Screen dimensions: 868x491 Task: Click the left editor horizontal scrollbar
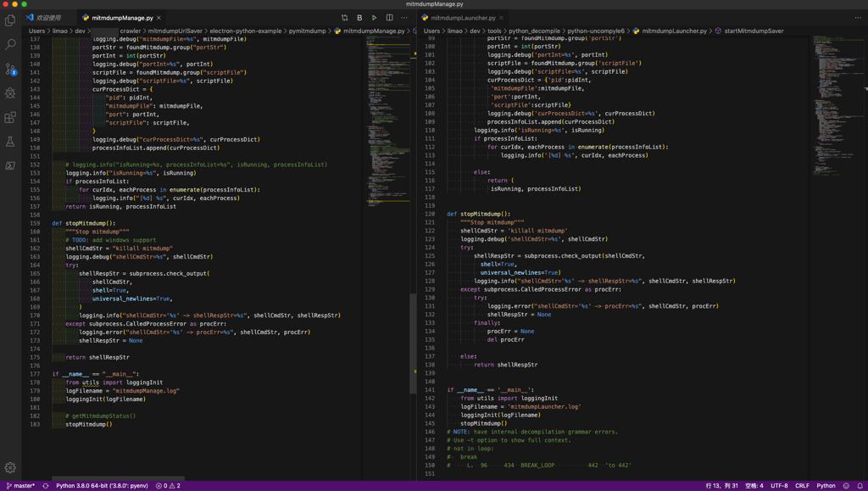pyautogui.click(x=118, y=477)
